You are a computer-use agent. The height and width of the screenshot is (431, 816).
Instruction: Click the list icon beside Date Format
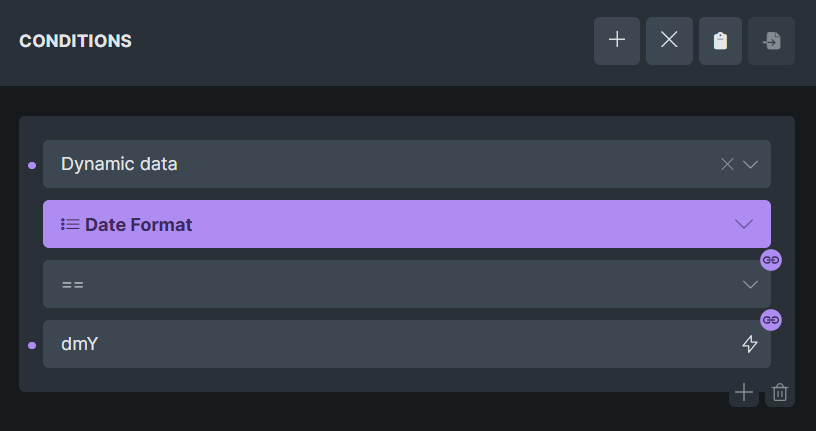tap(70, 224)
